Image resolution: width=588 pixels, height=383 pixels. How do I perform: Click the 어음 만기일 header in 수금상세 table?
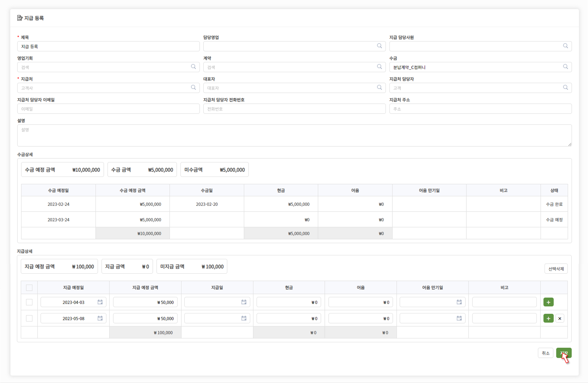(429, 190)
